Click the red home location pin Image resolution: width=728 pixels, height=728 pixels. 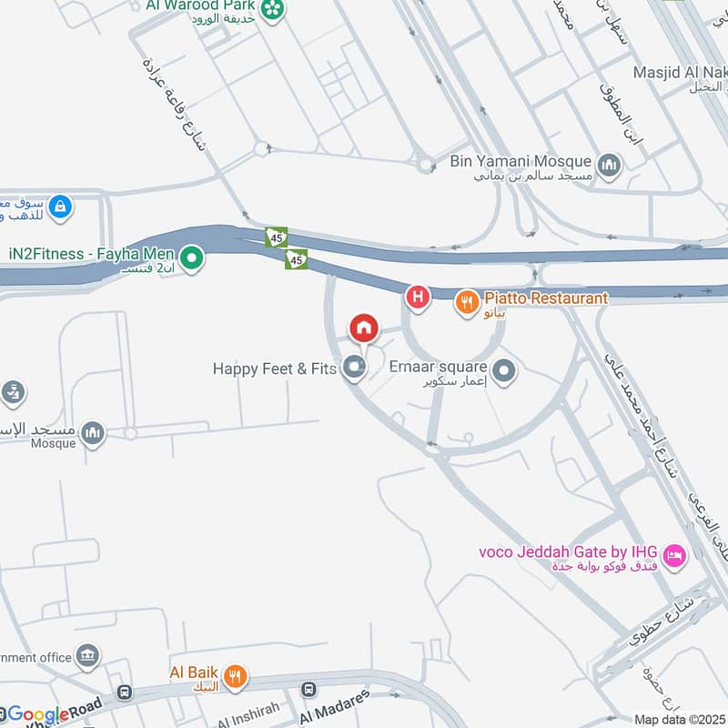[x=364, y=329]
